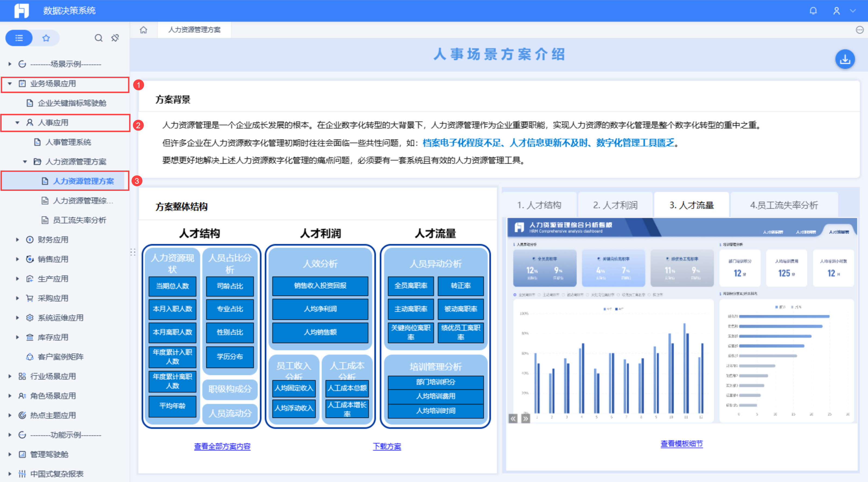Click previous arrow on dashboard preview
This screenshot has width=868, height=482.
coord(513,419)
